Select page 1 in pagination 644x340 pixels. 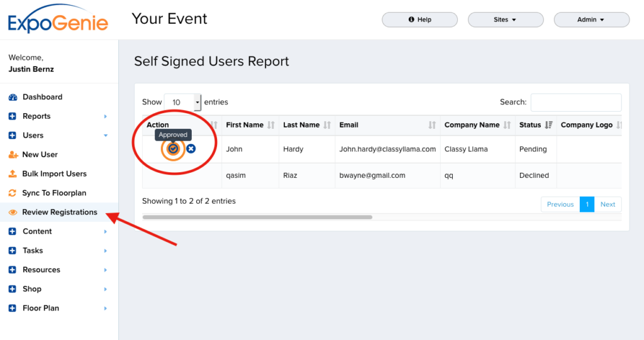pos(587,204)
